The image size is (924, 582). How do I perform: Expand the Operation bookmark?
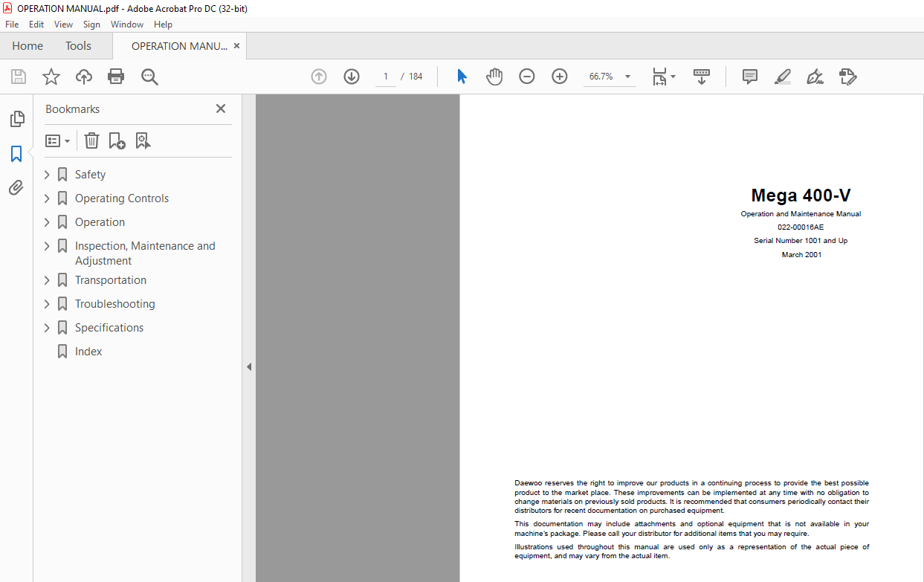click(x=47, y=222)
